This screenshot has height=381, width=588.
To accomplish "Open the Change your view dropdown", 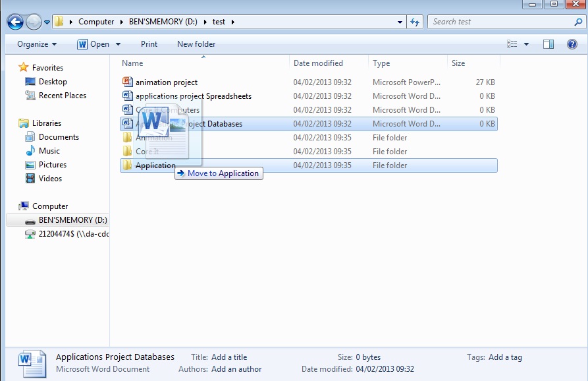I will pyautogui.click(x=525, y=44).
